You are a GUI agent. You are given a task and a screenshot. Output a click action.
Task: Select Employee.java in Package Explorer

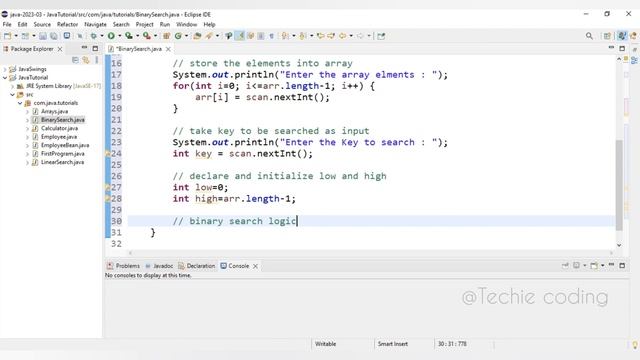(x=59, y=137)
